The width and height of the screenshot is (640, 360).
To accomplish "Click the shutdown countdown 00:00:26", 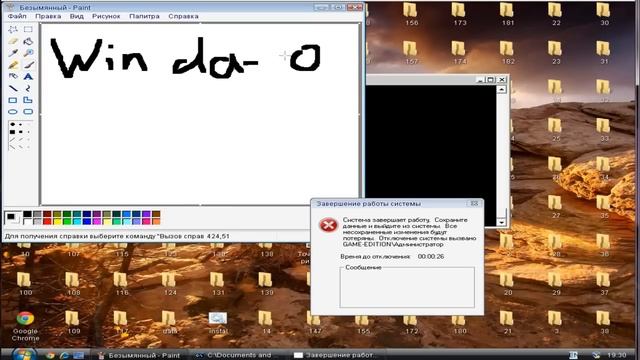I will (x=431, y=256).
